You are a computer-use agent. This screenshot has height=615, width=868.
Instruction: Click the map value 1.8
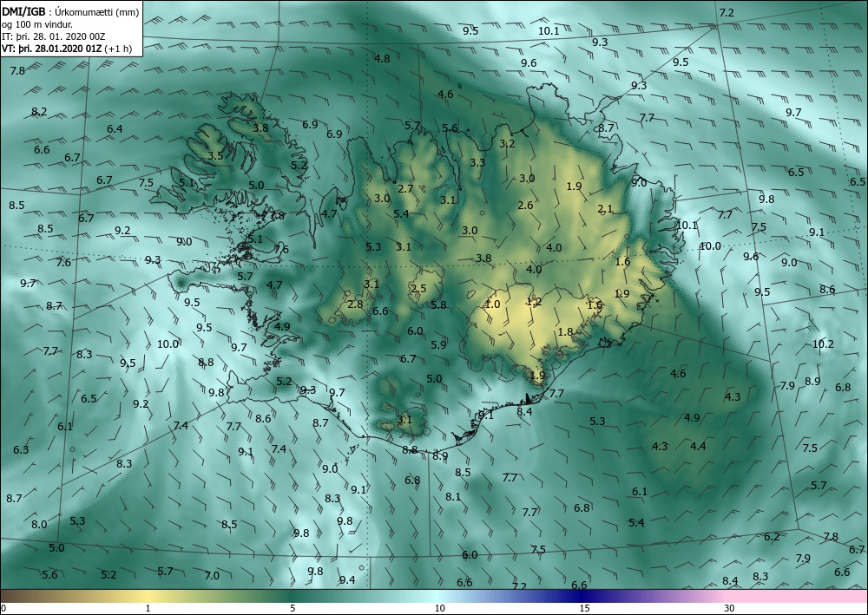565,332
